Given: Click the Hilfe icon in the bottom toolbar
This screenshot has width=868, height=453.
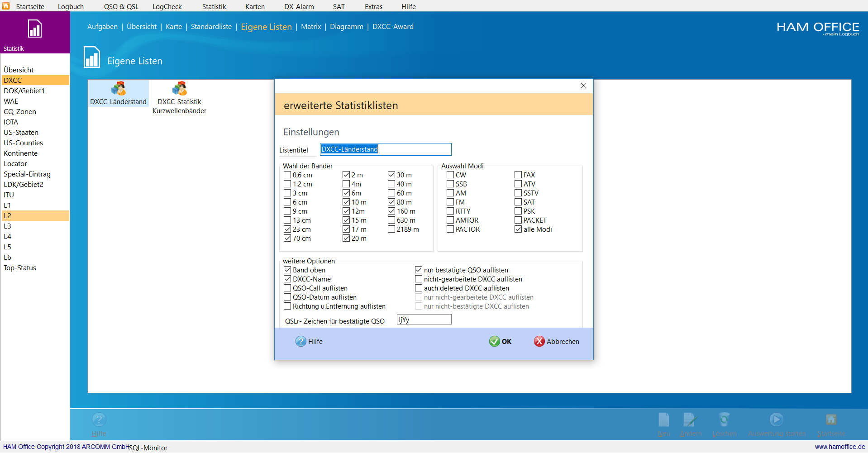Looking at the screenshot, I should click(99, 420).
